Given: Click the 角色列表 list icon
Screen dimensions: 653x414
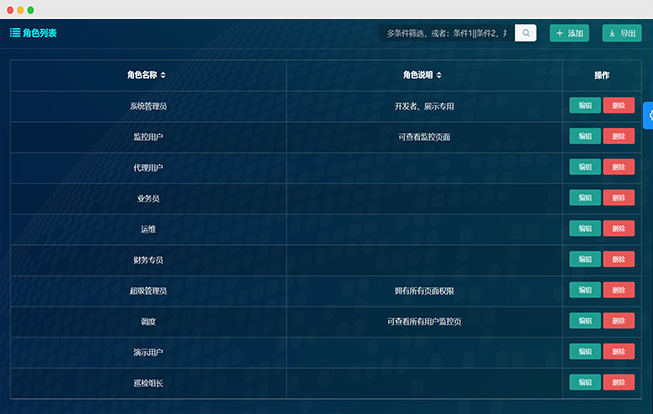Looking at the screenshot, I should coord(15,33).
